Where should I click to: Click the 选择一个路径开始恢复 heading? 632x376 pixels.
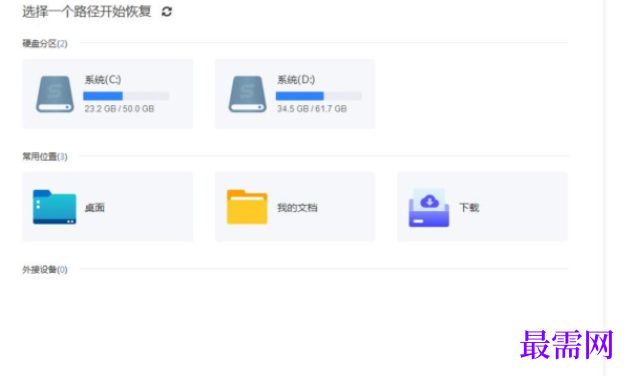pos(87,12)
